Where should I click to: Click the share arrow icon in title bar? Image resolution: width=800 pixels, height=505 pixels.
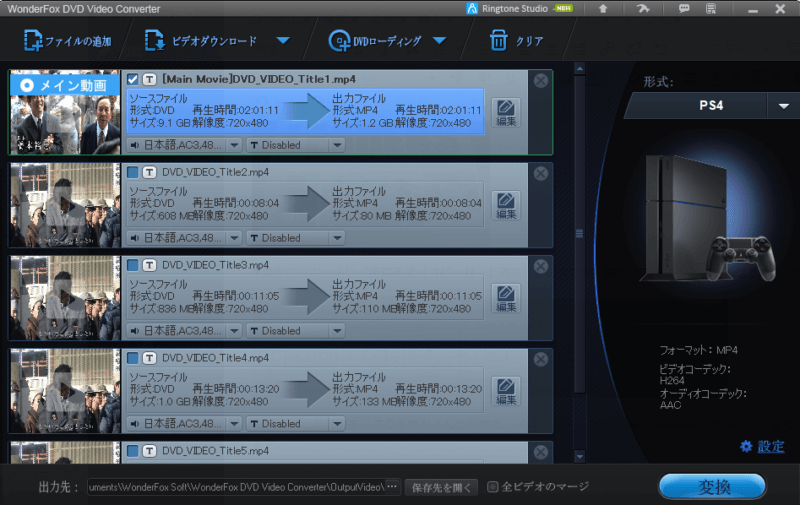(x=643, y=9)
